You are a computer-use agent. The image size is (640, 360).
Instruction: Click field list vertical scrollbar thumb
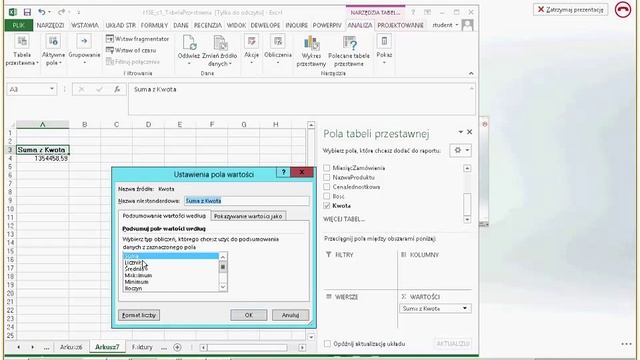(467, 204)
